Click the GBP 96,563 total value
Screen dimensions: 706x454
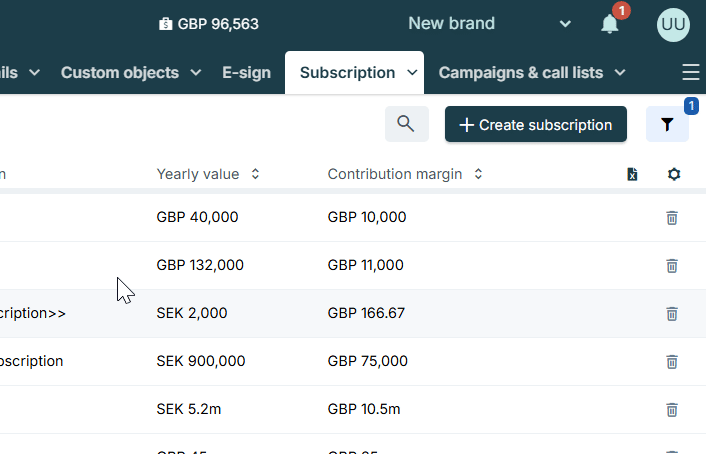[x=218, y=24]
